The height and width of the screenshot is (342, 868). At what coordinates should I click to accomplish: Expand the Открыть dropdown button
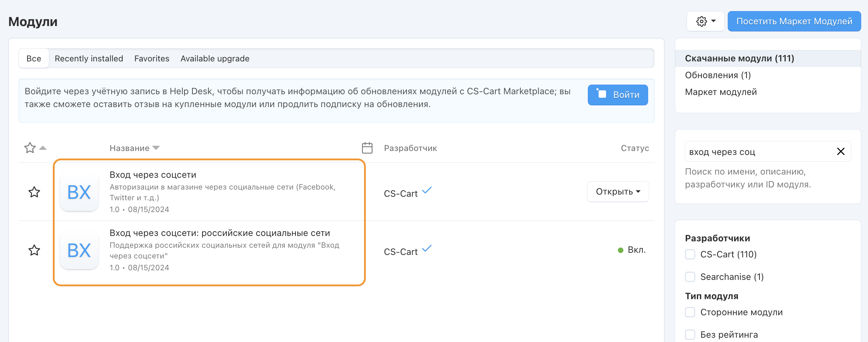[x=618, y=192]
